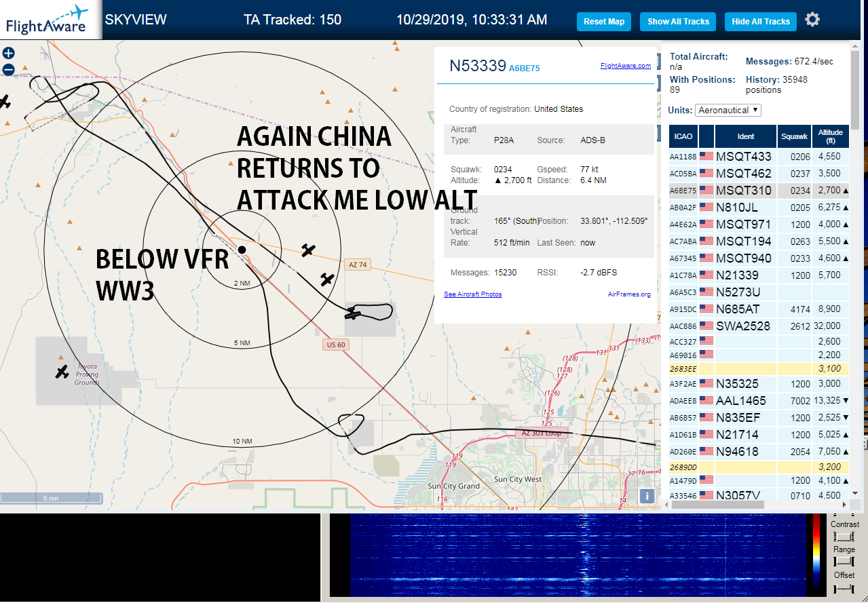
Task: Sort table by Squawk column header
Action: (x=795, y=136)
